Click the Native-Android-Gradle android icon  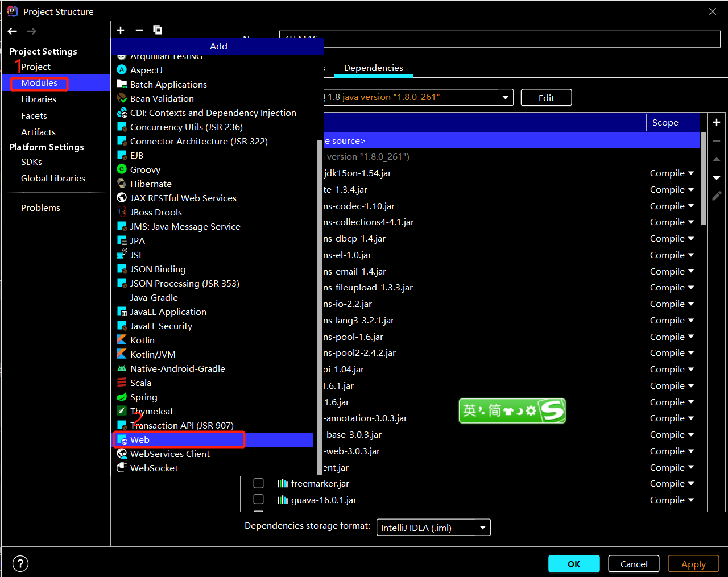(x=121, y=368)
